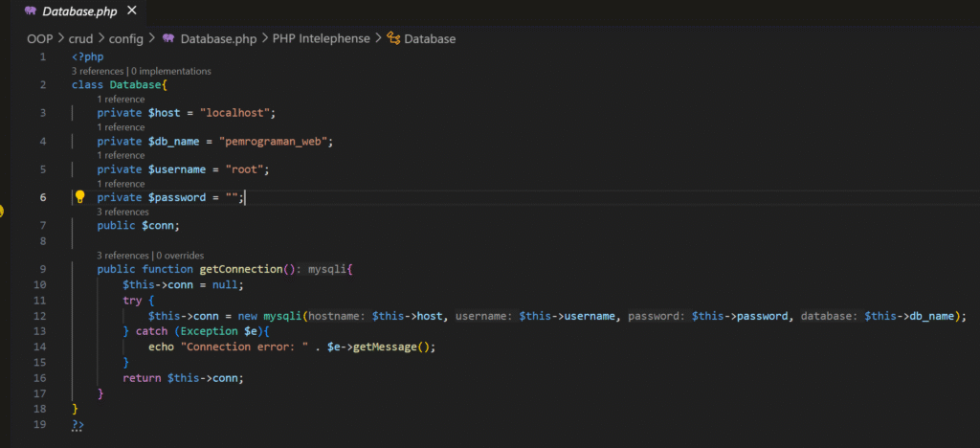The height and width of the screenshot is (448, 980).
Task: Close the Database.php editor tab
Action: 131,11
